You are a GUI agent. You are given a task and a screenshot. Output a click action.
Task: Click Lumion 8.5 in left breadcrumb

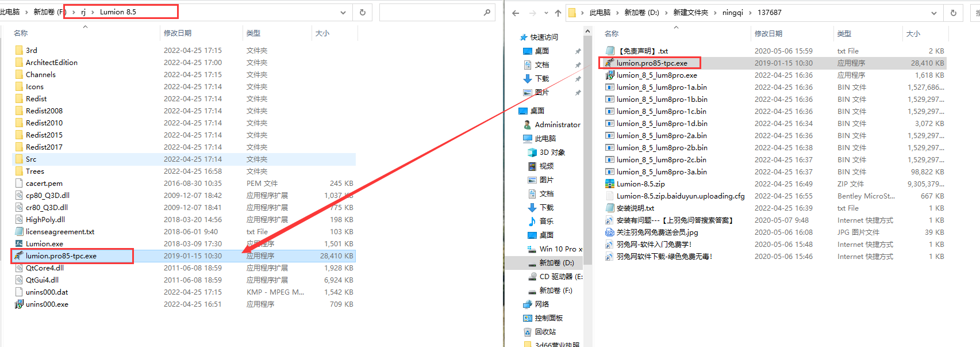click(x=118, y=12)
